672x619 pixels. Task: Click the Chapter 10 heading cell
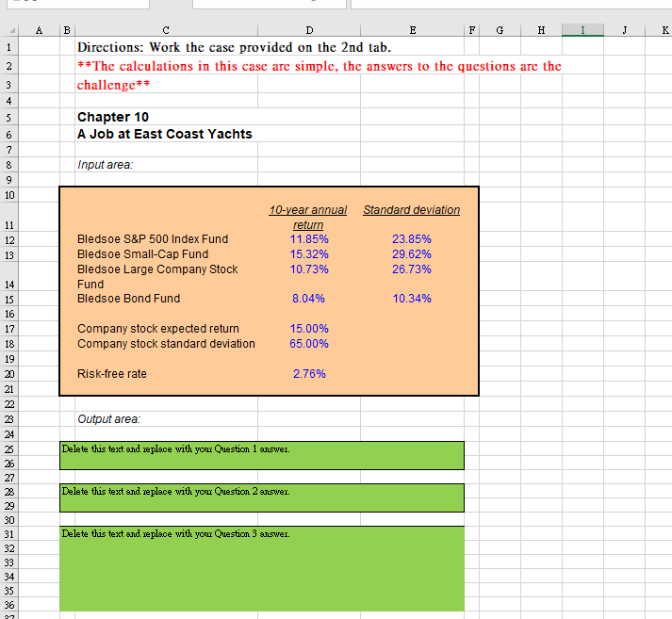[113, 117]
